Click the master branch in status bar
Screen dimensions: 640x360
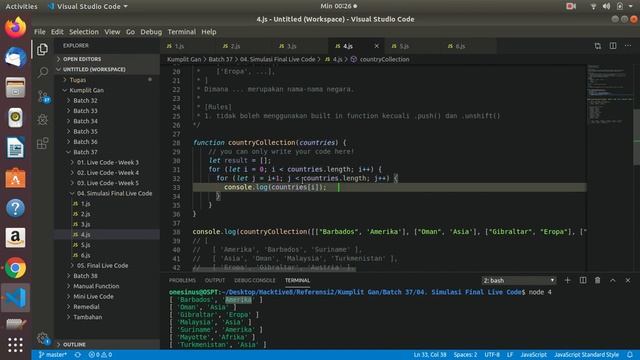click(x=53, y=355)
